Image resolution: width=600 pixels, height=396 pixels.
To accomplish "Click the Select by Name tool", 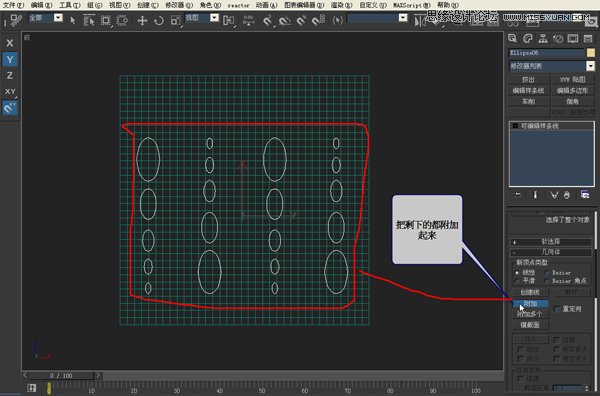I will [x=89, y=20].
